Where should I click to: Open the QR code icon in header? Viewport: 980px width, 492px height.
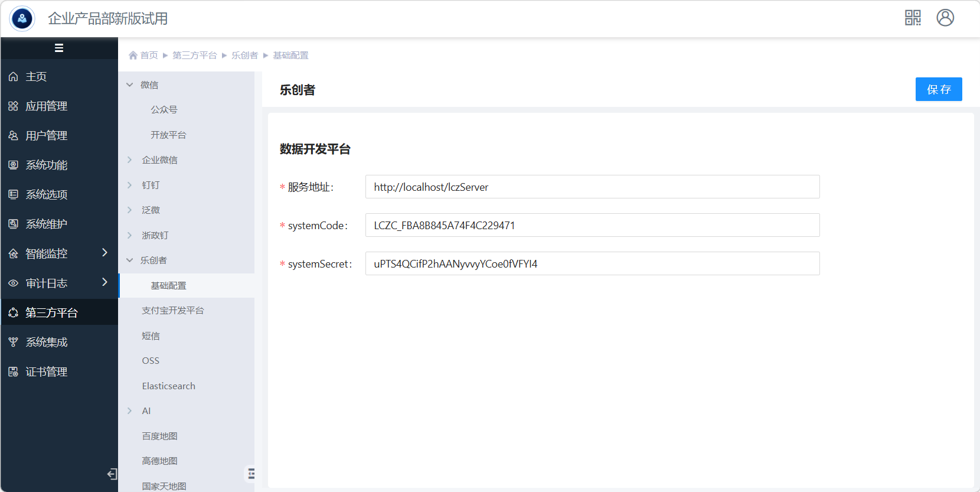[913, 18]
